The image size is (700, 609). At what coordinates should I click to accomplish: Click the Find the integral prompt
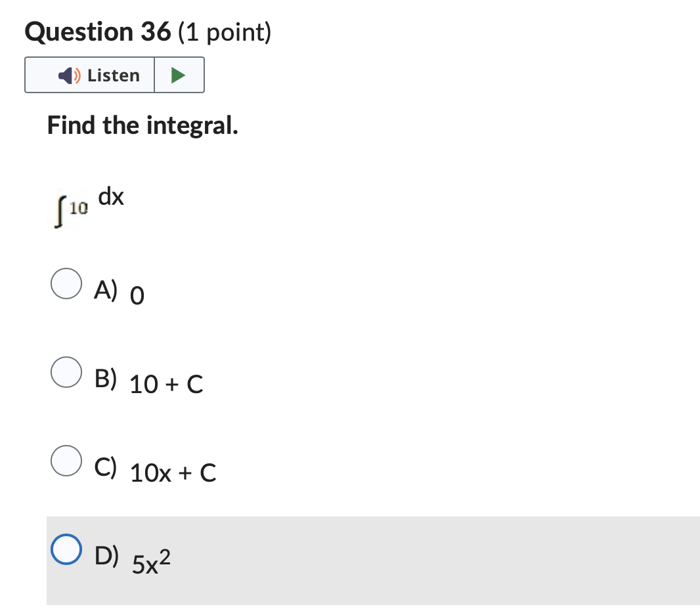142,125
